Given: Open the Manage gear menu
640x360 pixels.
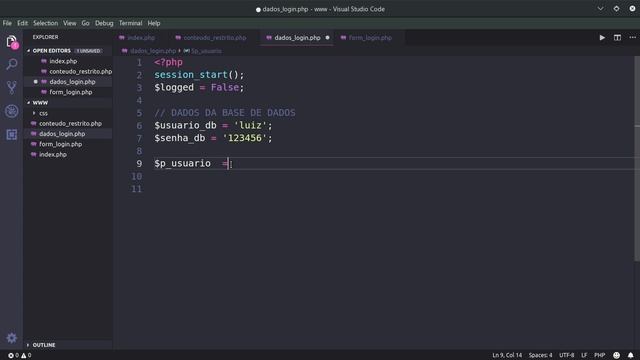Looking at the screenshot, I should pos(12,338).
